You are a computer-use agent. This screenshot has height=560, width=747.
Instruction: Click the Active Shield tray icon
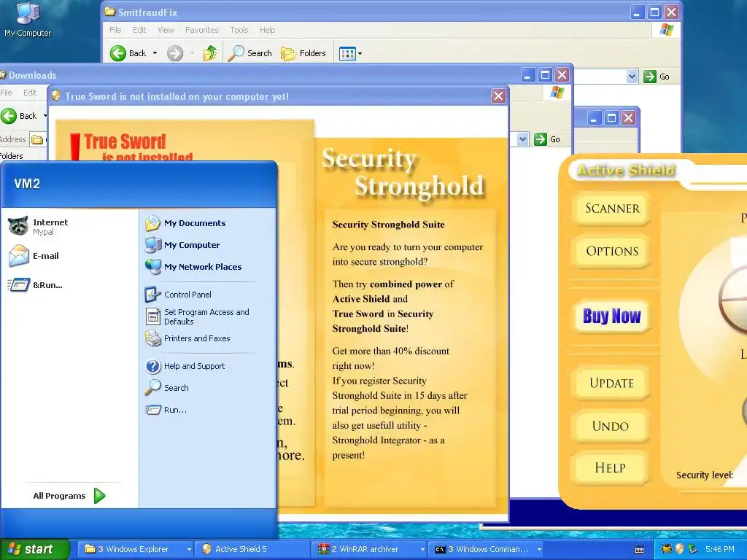pyautogui.click(x=680, y=549)
